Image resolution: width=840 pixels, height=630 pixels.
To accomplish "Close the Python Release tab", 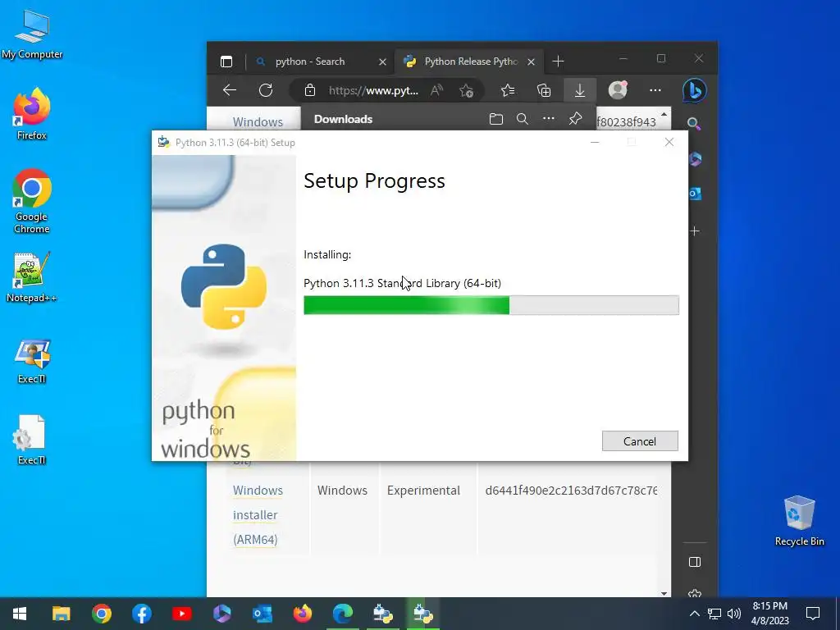I will tap(531, 62).
